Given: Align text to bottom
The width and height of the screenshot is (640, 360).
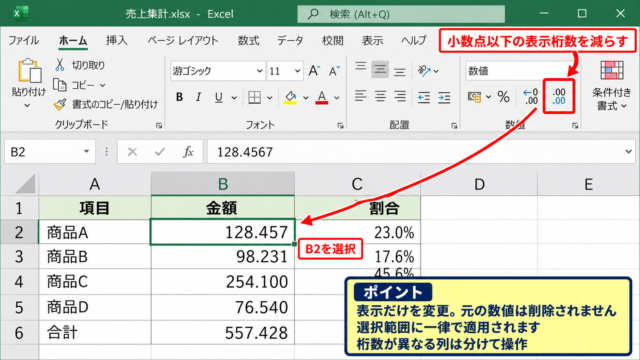Looking at the screenshot, I should click(400, 72).
